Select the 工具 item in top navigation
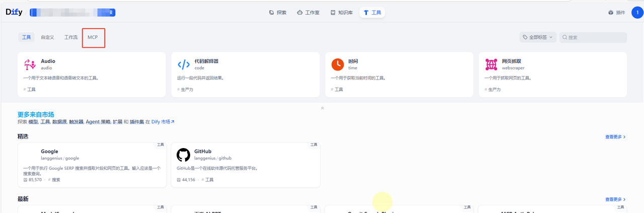Screen dimensions: 644x213 pyautogui.click(x=372, y=13)
